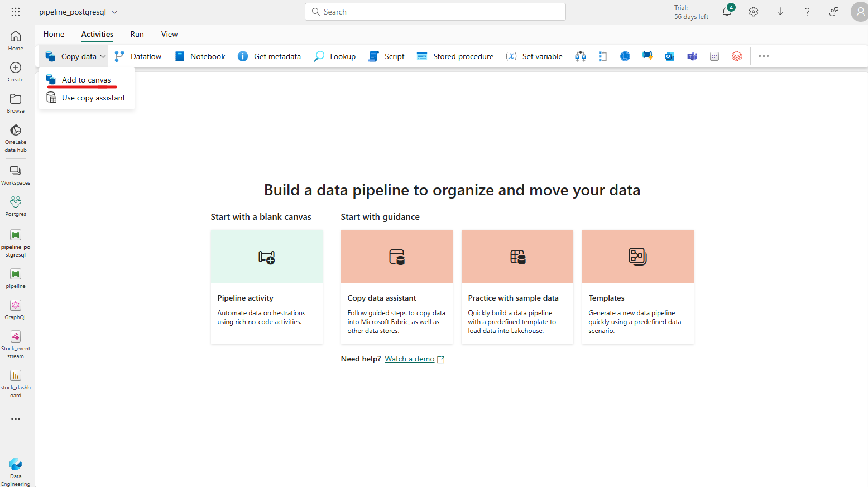Screen dimensions: 868x487
Task: Show more sidebar items ellipsis
Action: (x=16, y=419)
